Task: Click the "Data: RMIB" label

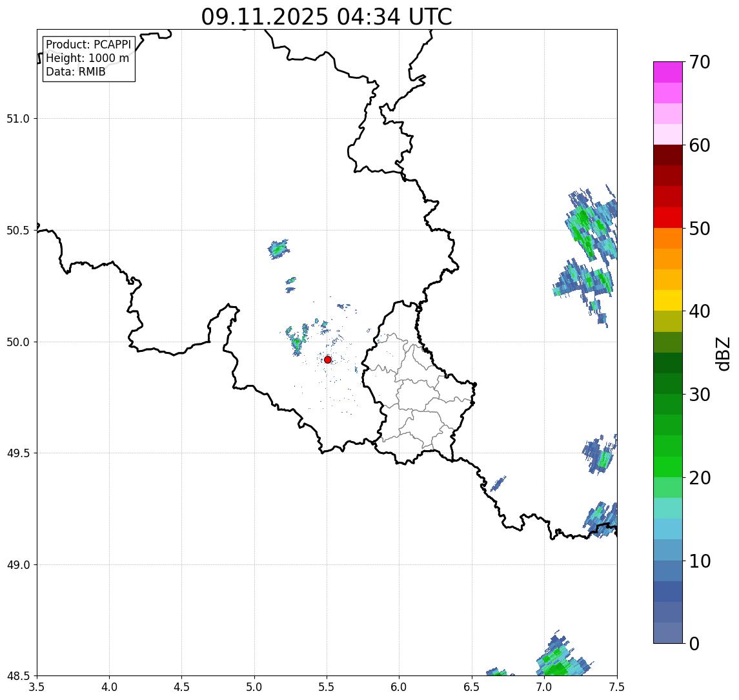Action: 76,72
